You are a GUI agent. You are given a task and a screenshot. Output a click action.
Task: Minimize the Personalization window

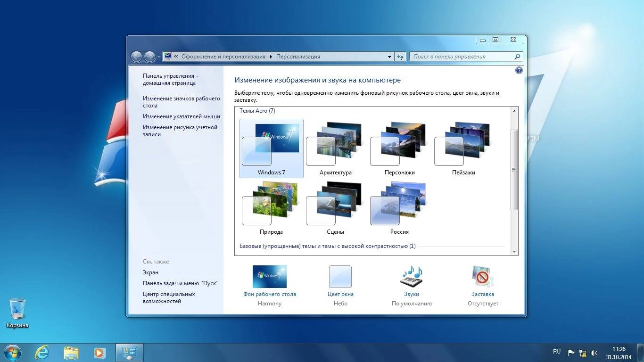(x=483, y=40)
